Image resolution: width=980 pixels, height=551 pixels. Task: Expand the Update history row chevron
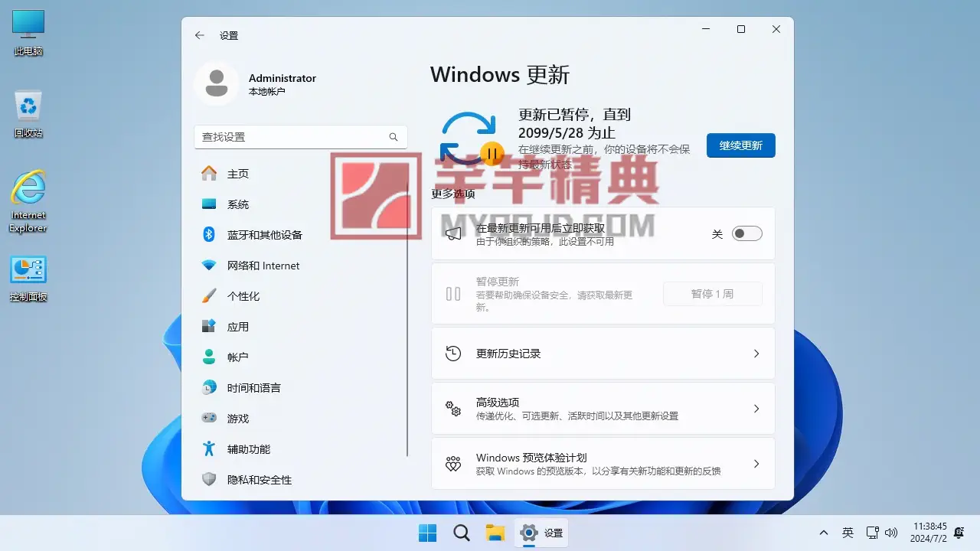(x=756, y=354)
